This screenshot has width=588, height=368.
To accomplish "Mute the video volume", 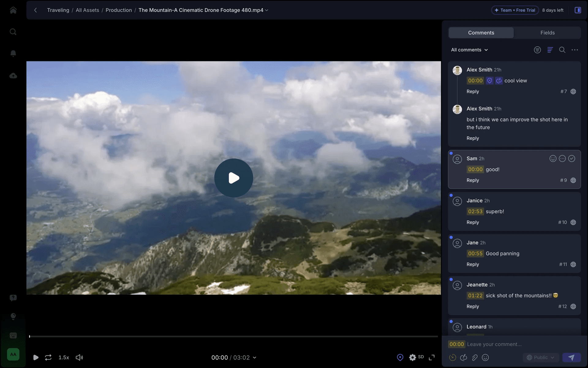I will pos(79,358).
